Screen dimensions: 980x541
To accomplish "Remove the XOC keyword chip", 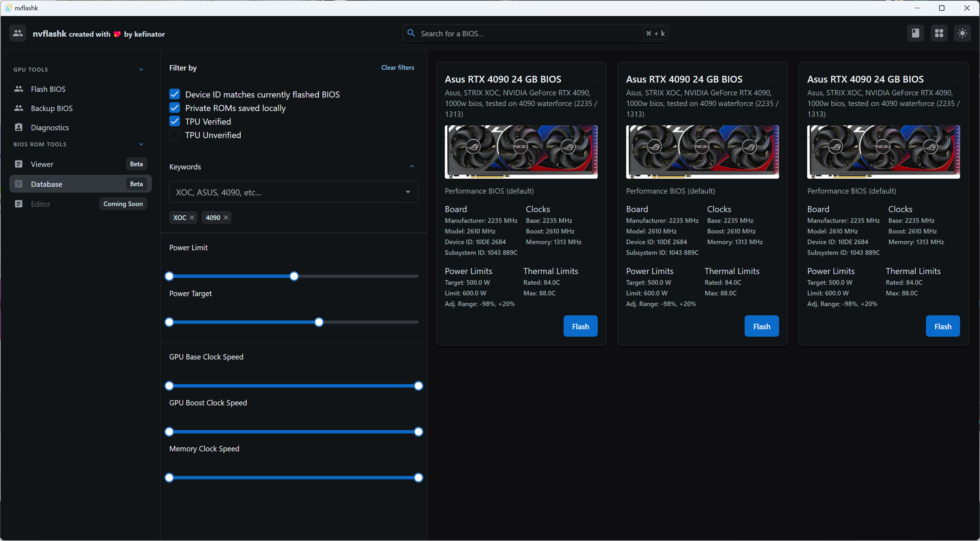I will click(x=192, y=217).
